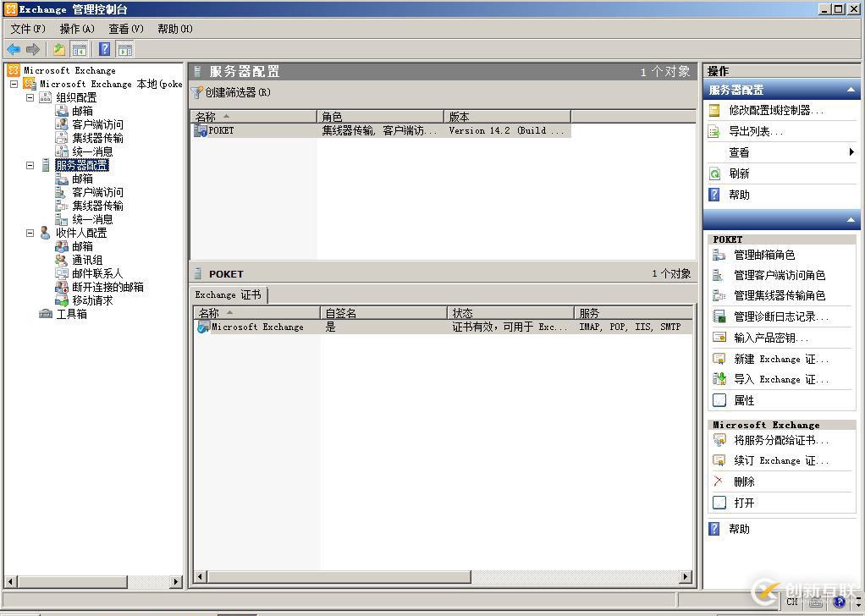The height and width of the screenshot is (616, 865).
Task: Open the 文件(F) menu
Action: (x=28, y=29)
